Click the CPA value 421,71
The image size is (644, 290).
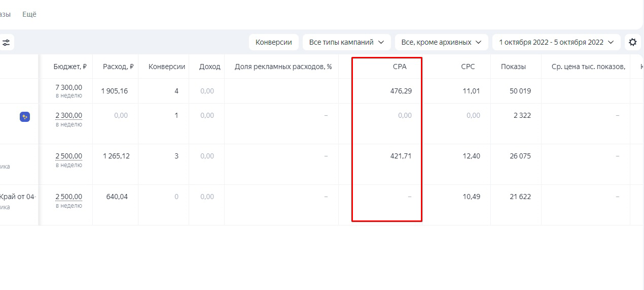tap(401, 156)
